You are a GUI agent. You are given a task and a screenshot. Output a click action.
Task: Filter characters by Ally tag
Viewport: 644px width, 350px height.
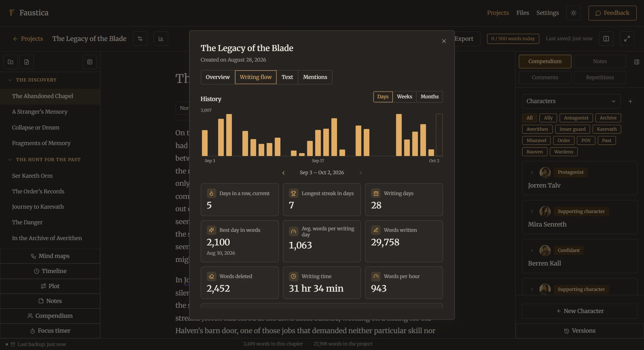(x=548, y=118)
